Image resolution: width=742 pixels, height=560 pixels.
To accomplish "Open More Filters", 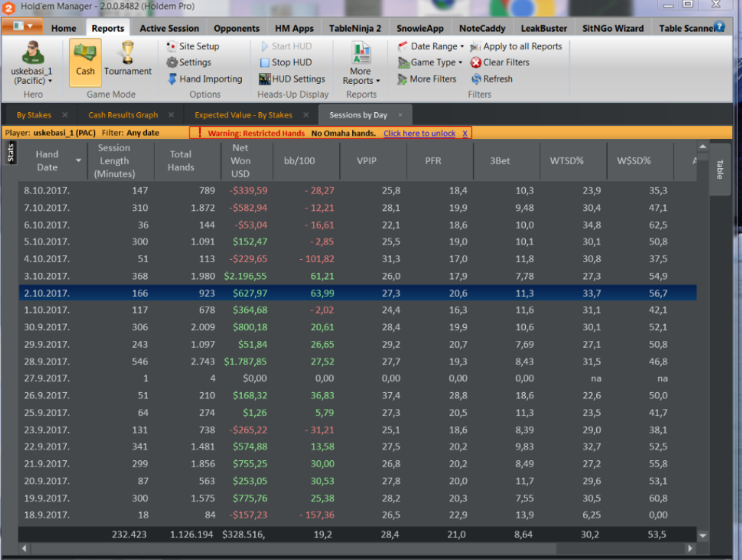I will 427,79.
